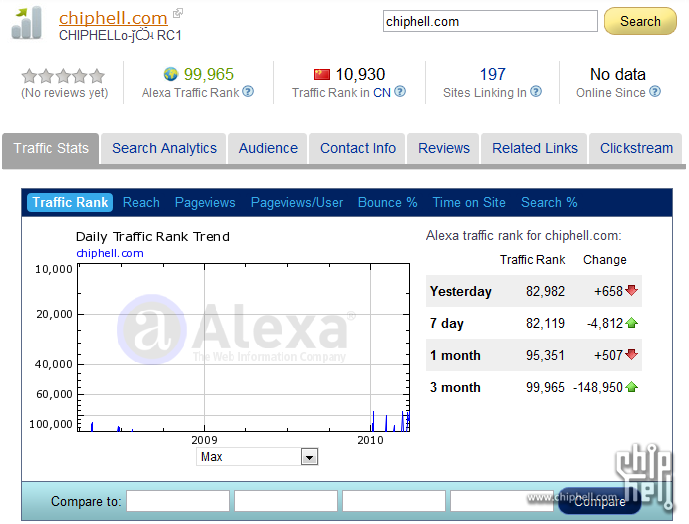Open help icon for Traffic Rank in CN
Viewport: 689px width, 524px height.
[x=400, y=91]
